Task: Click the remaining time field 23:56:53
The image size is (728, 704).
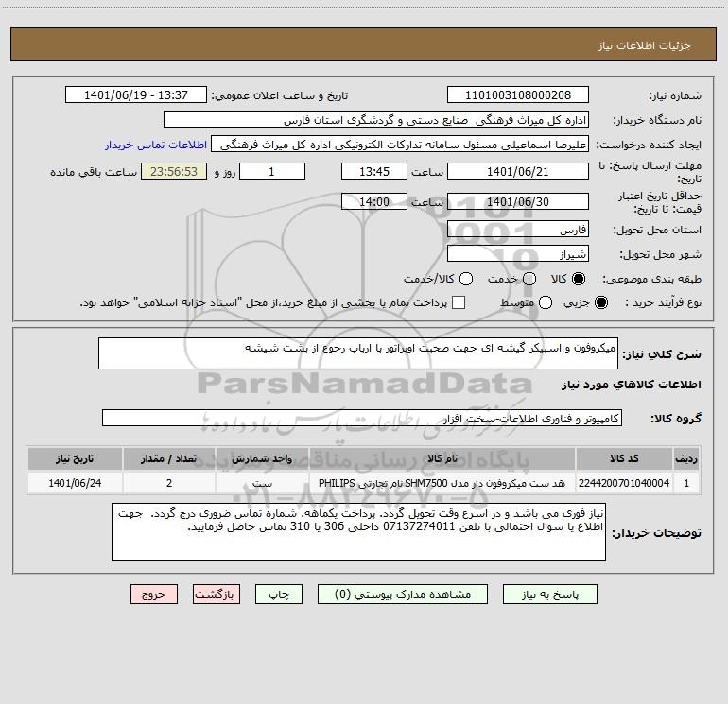Action: [x=174, y=171]
